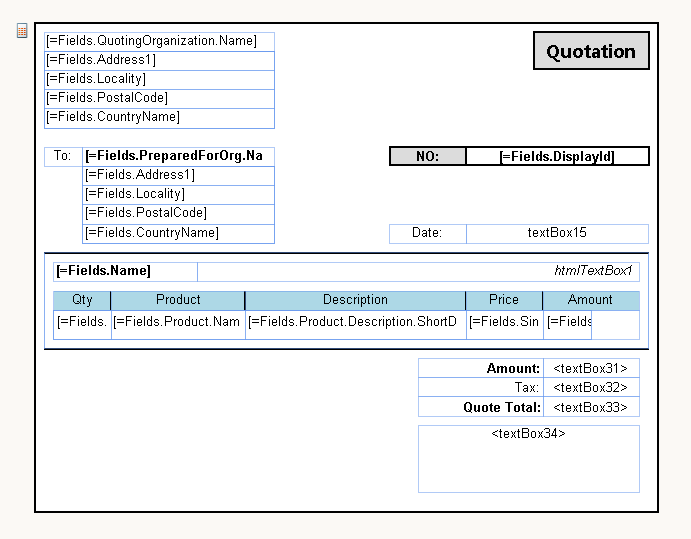The width and height of the screenshot is (691, 539).
Task: Select the Description column header
Action: click(x=355, y=301)
